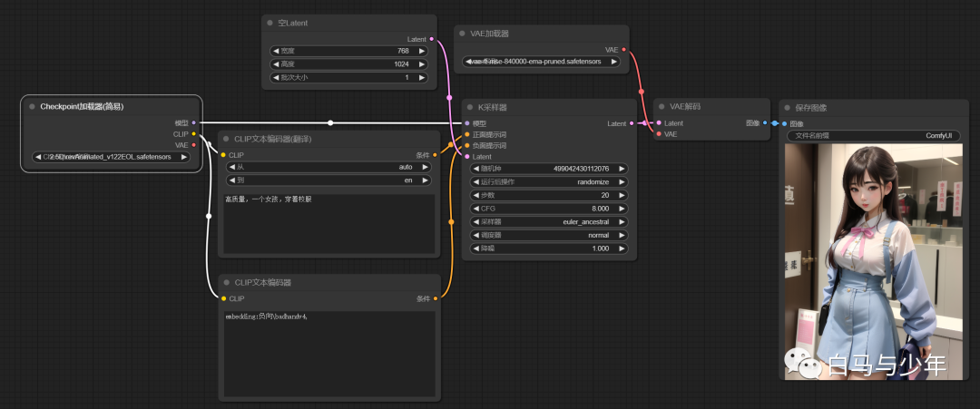Click the 文件名前缀 ComfyUI field
980x409 pixels.
(873, 136)
